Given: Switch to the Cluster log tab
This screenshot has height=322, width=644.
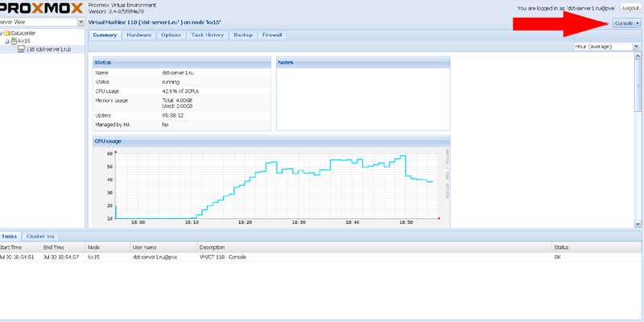Looking at the screenshot, I should tap(40, 237).
